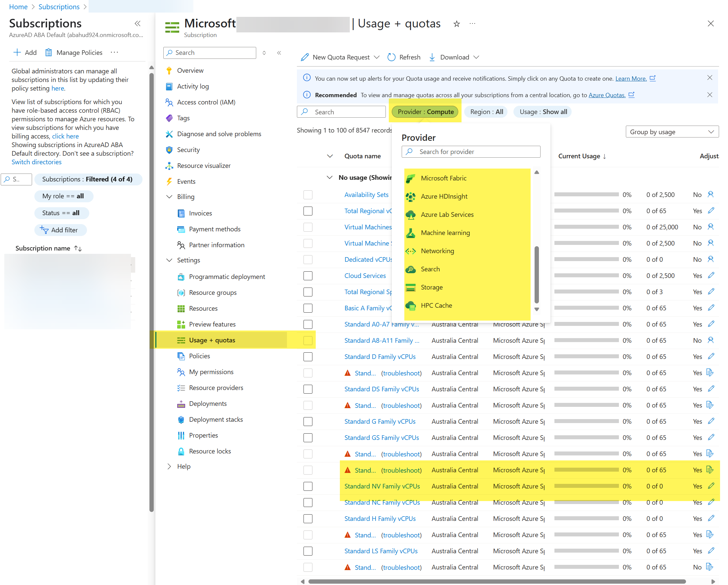Expand the Download dropdown arrow
Viewport: 728px width, 585px height.
tap(476, 58)
